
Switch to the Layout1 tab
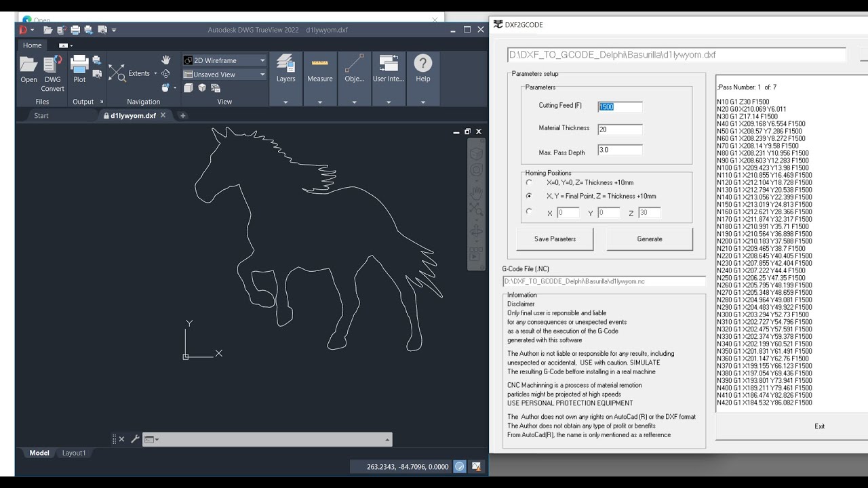click(x=74, y=453)
